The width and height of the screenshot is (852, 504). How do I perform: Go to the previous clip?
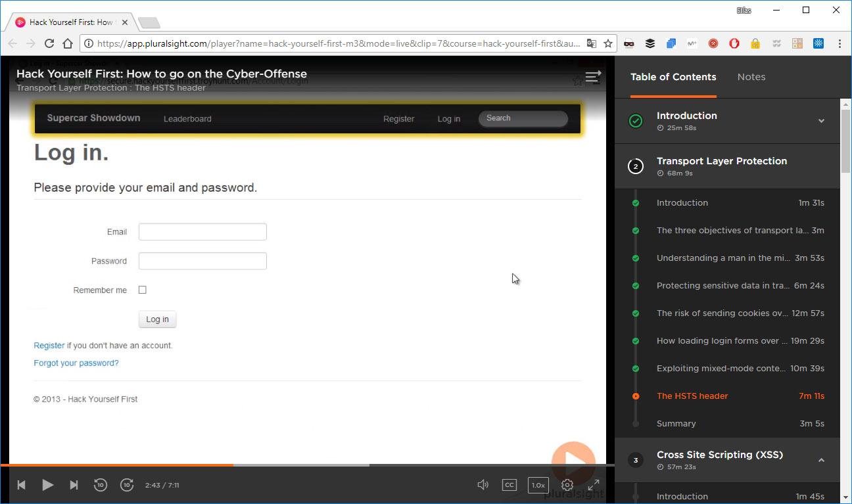click(20, 485)
